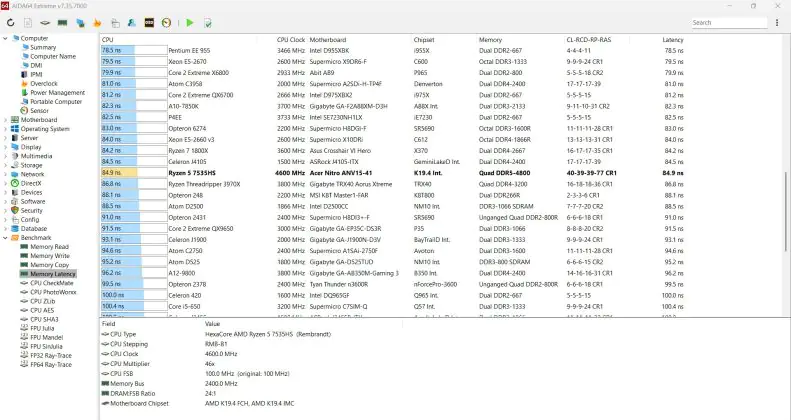
Task: Start benchmark with green play icon
Action: (x=190, y=23)
